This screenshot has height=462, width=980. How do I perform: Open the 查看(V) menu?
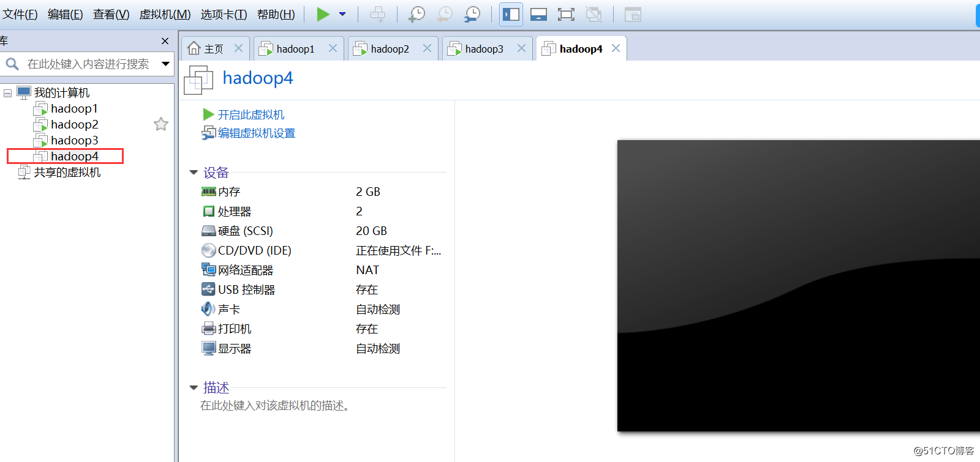[111, 14]
